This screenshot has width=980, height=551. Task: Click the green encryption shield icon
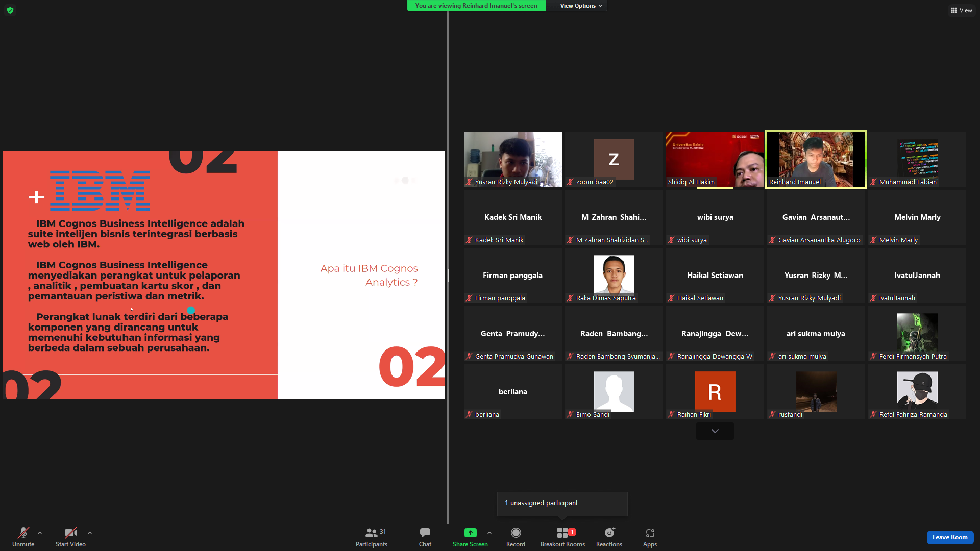(10, 10)
